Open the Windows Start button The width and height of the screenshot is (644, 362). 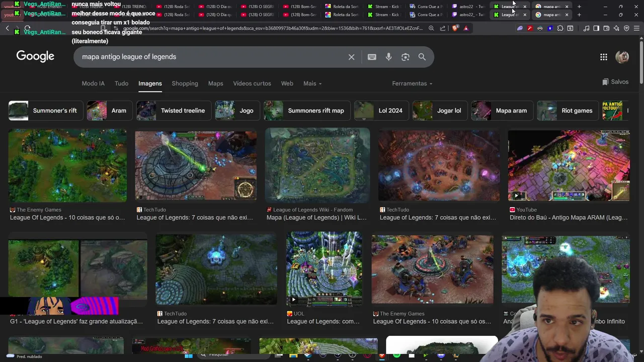click(189, 356)
